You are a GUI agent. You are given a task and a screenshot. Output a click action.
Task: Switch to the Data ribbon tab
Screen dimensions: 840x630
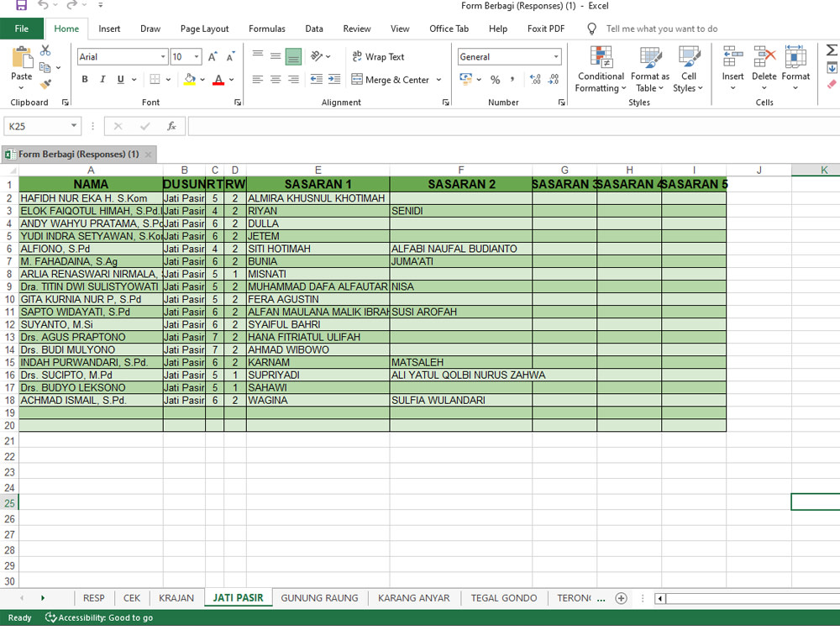(314, 29)
